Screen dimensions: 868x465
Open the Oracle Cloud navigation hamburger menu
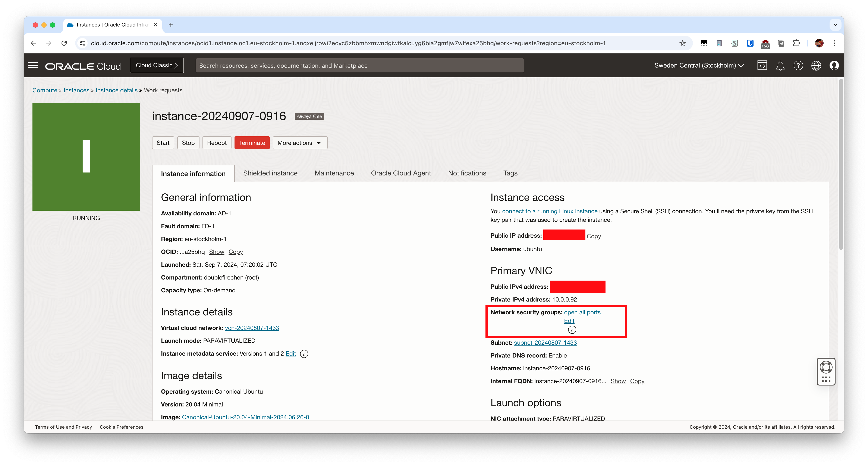pos(33,65)
